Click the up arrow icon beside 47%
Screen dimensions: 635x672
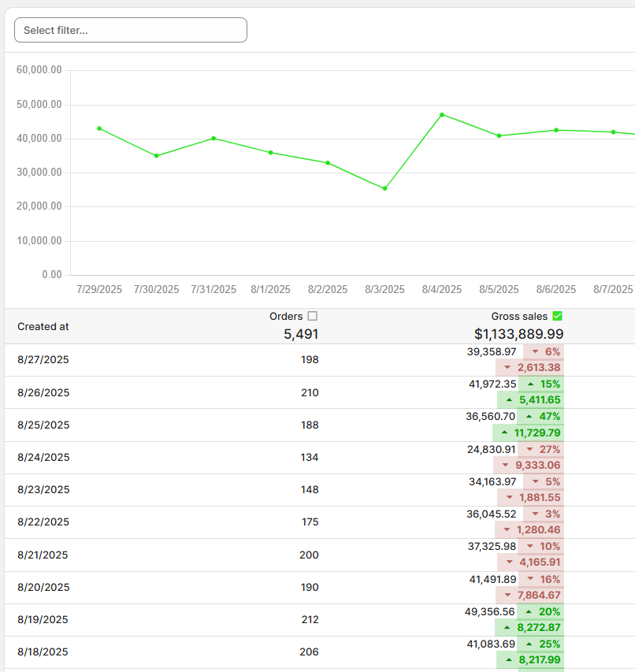tap(530, 417)
